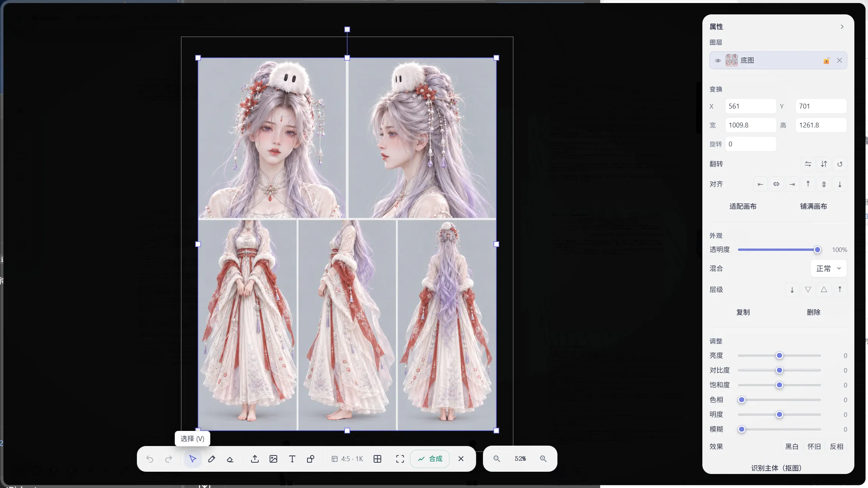Click the upload/export icon
The width and height of the screenshot is (868, 488).
click(x=255, y=459)
